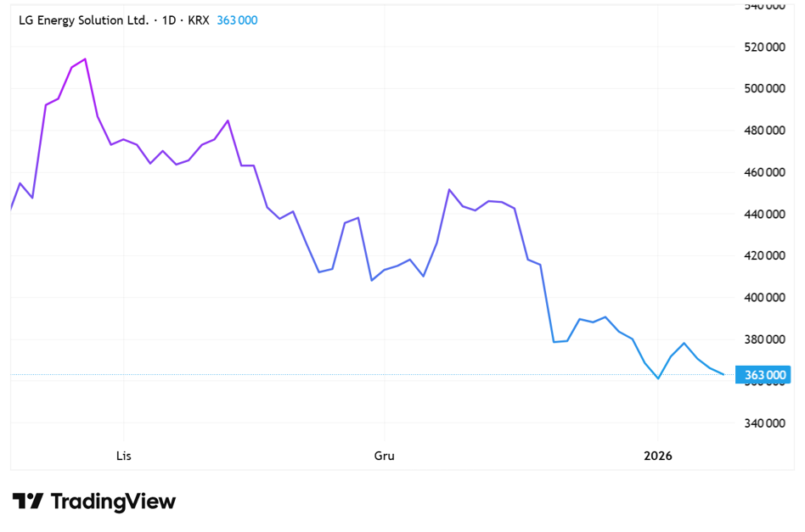This screenshot has height=532, width=805.
Task: Click the 380 000 price axis label
Action: click(x=763, y=339)
